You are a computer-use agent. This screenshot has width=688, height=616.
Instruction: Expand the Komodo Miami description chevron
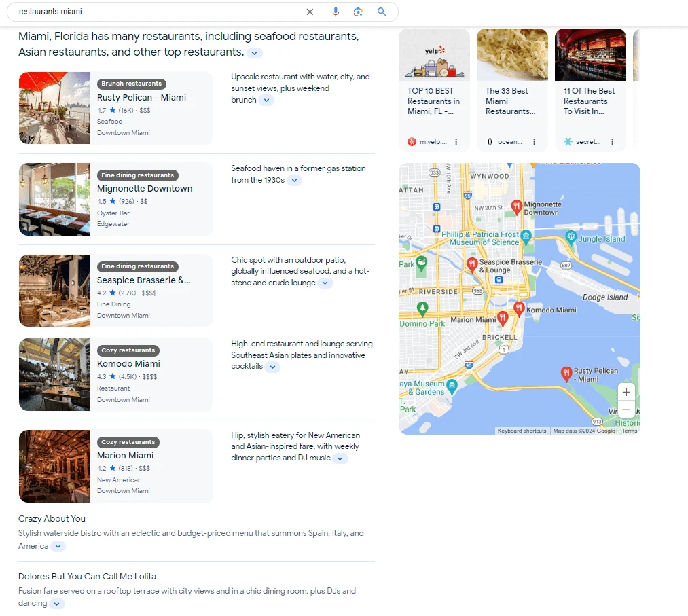272,367
